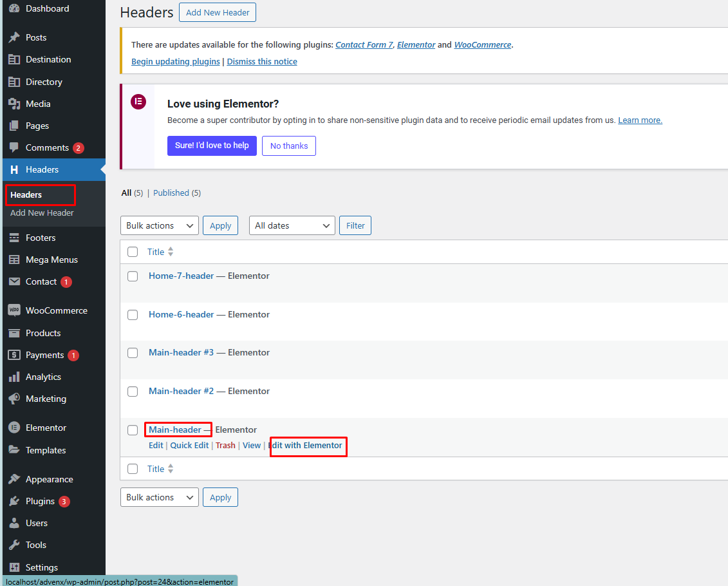
Task: Dismiss this notice link
Action: 262,61
